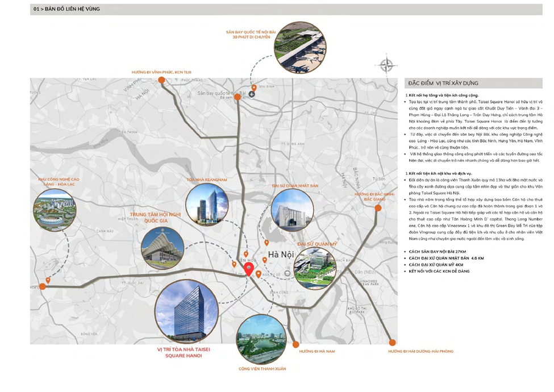Viewport: 554px width, 392px height.
Task: Click 'HIỆP THUẬN' map label
Action: [x=128, y=219]
